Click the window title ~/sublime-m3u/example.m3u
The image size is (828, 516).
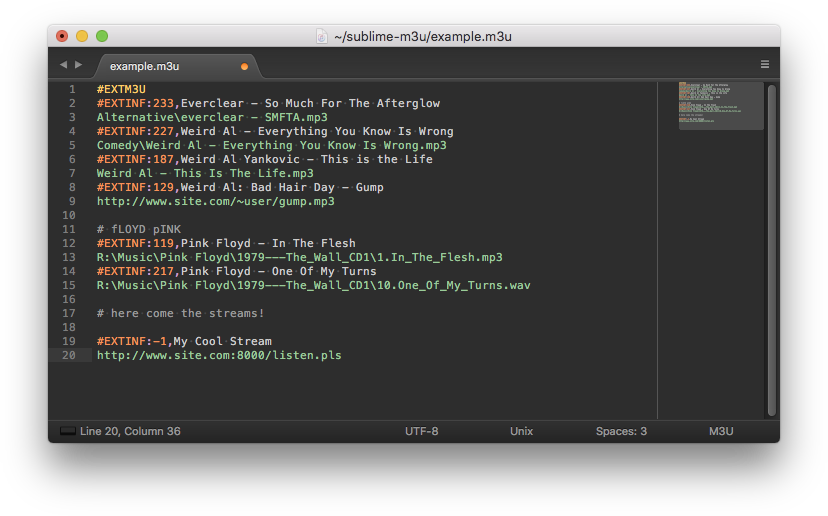pos(422,36)
